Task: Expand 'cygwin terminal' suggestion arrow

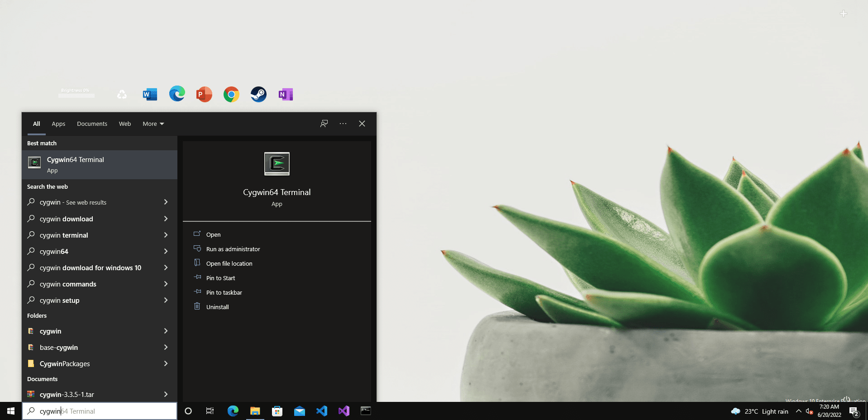Action: [166, 235]
